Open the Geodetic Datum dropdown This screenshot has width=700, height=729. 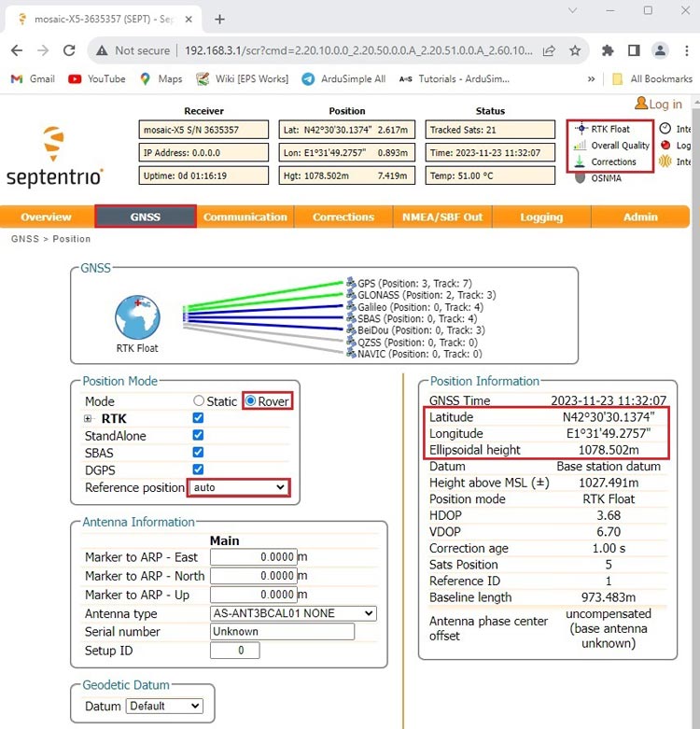click(164, 706)
